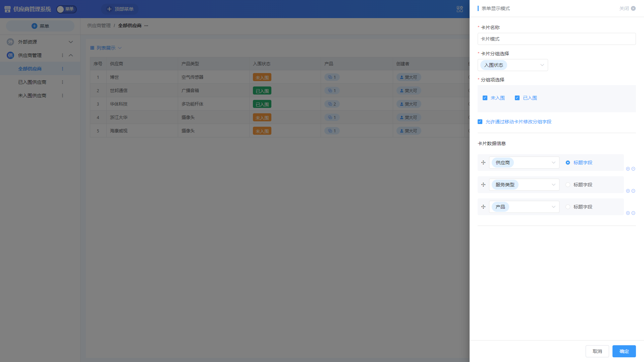644x362 pixels.
Task: Open breadcrumb ellipsis menu after 全部供应商
Action: [146, 25]
